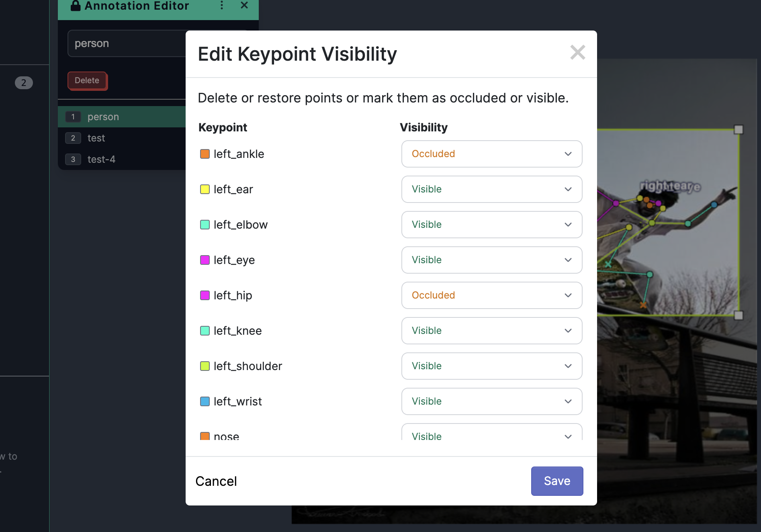Click the blue left_wrist color swatch
Viewport: 761px width, 532px height.
[x=205, y=401]
